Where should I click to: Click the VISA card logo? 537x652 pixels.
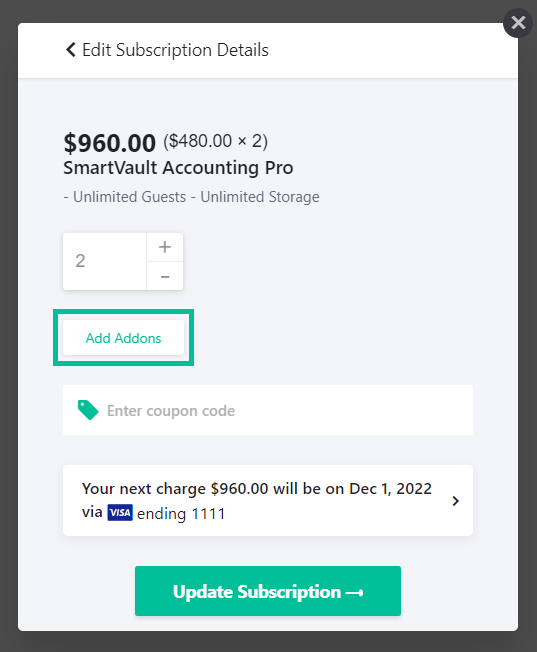(120, 513)
